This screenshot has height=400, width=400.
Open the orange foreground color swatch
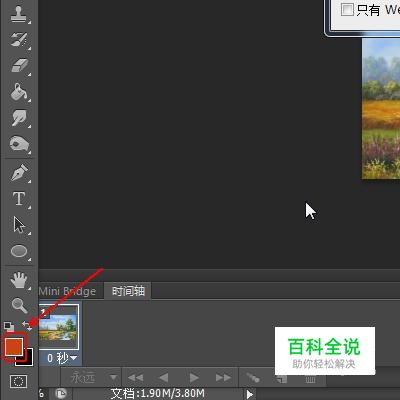click(14, 347)
